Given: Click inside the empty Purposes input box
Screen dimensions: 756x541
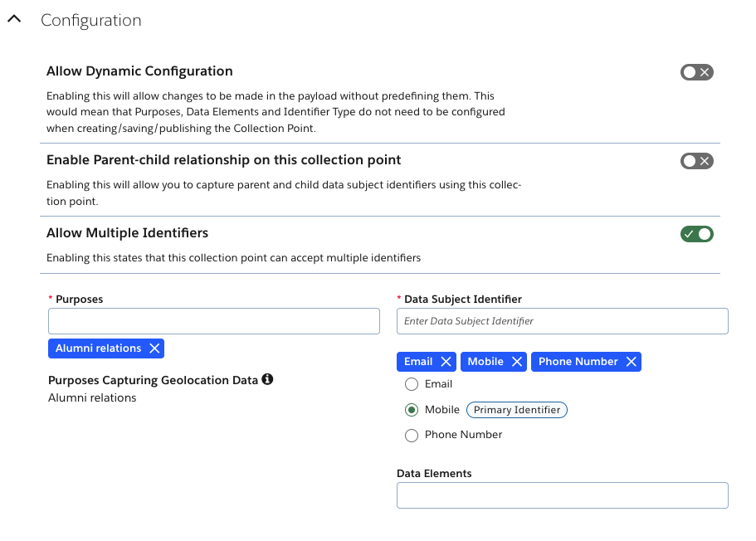Looking at the screenshot, I should (214, 321).
